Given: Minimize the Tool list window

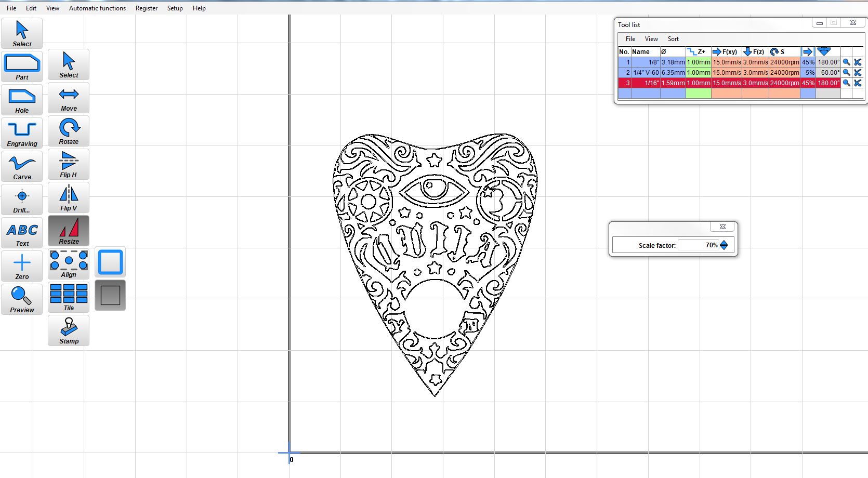Looking at the screenshot, I should click(x=819, y=23).
